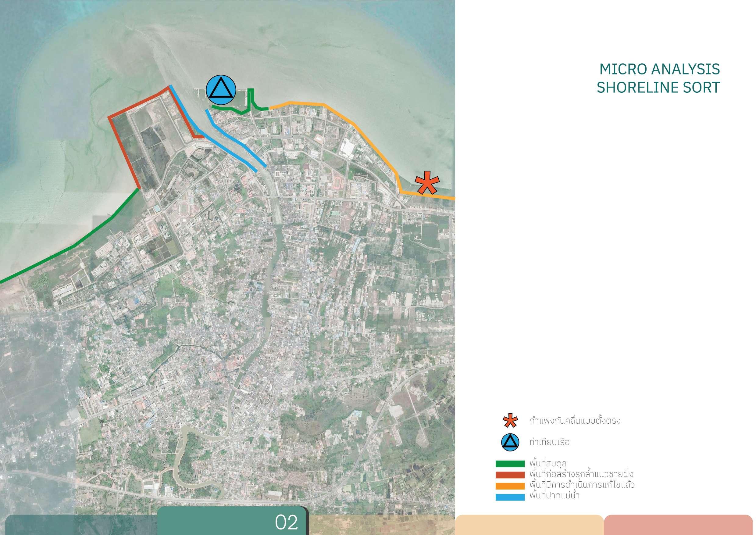Click the orange legend color bar
The image size is (756, 535).
[510, 486]
